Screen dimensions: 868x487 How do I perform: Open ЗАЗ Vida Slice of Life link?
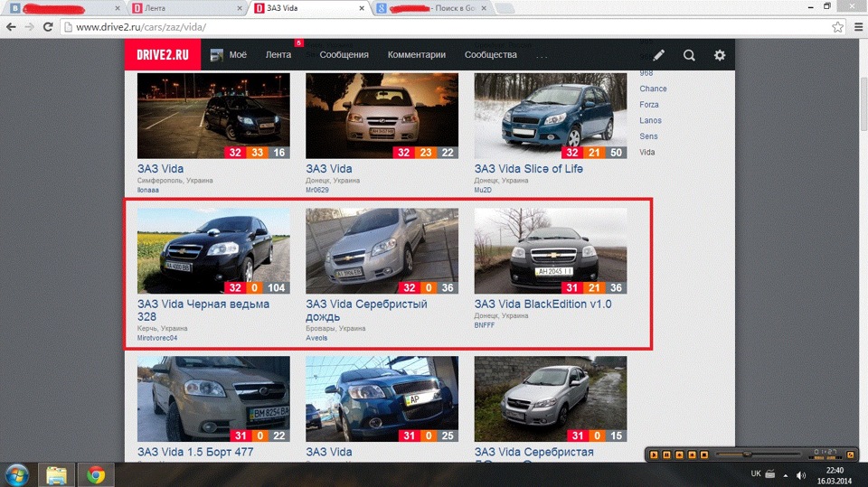(528, 169)
